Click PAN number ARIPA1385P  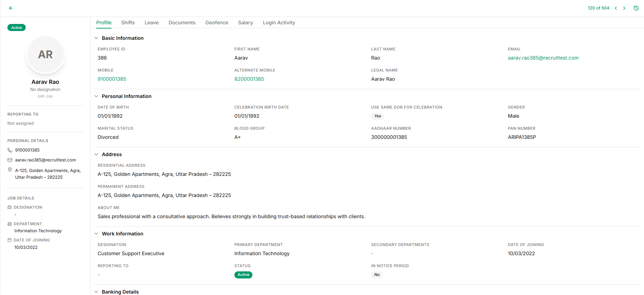(522, 137)
